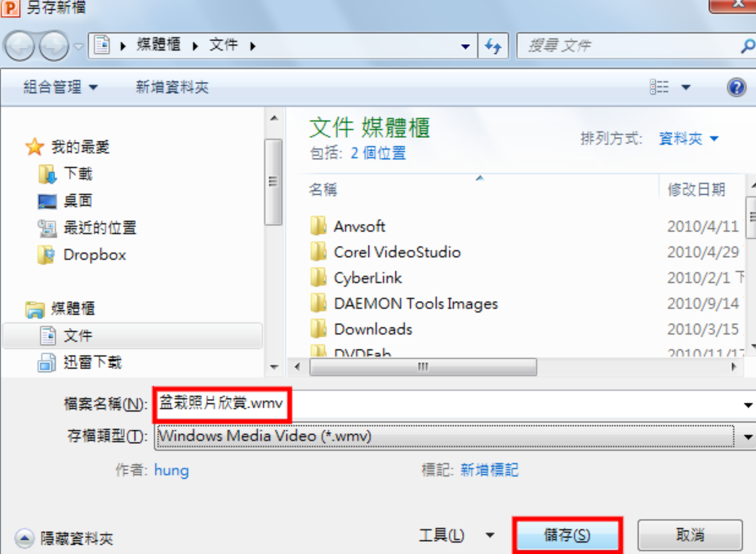The height and width of the screenshot is (554, 756).
Task: Click the 取消 cancel button
Action: click(x=690, y=534)
